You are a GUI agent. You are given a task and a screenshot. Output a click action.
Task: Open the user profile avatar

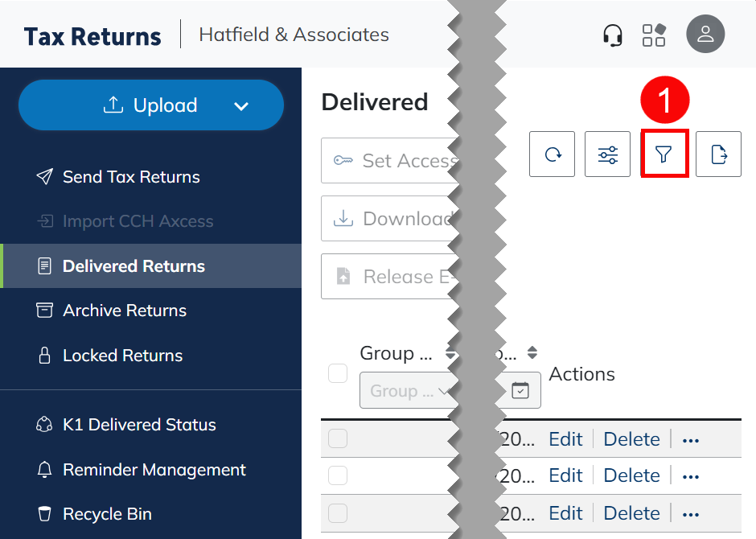coord(705,35)
